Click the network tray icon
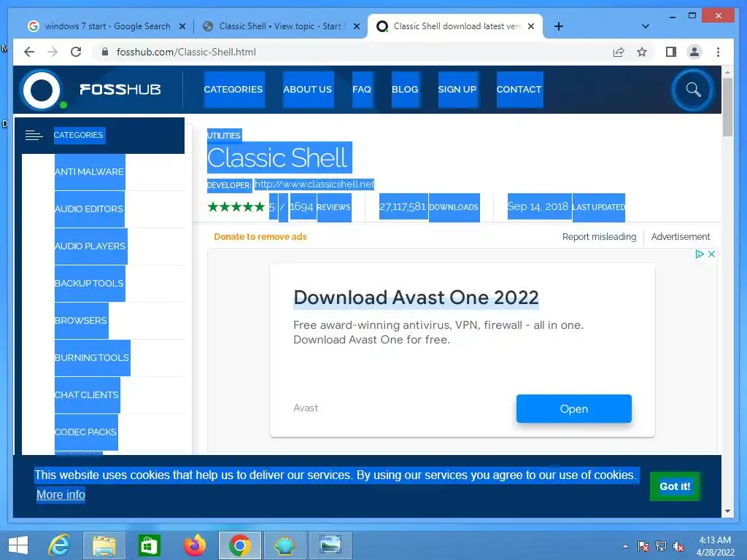 (661, 546)
